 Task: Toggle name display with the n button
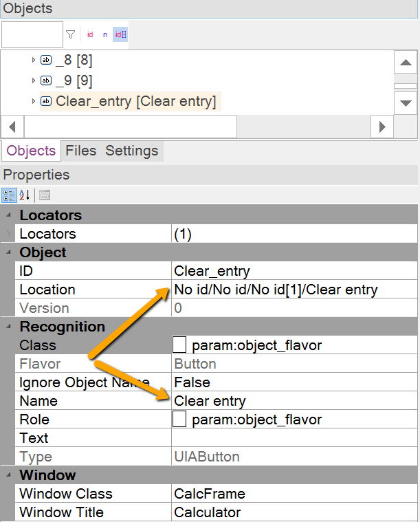tap(105, 34)
